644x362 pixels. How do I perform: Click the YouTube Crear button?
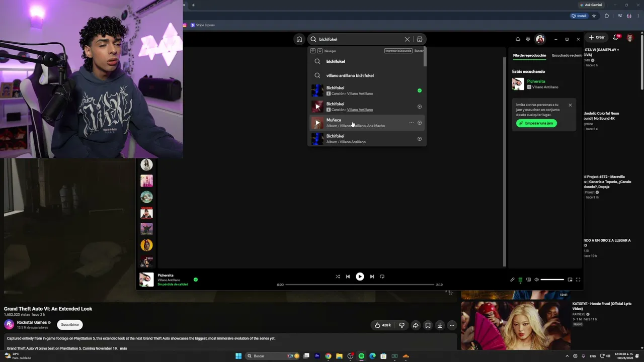click(x=597, y=37)
